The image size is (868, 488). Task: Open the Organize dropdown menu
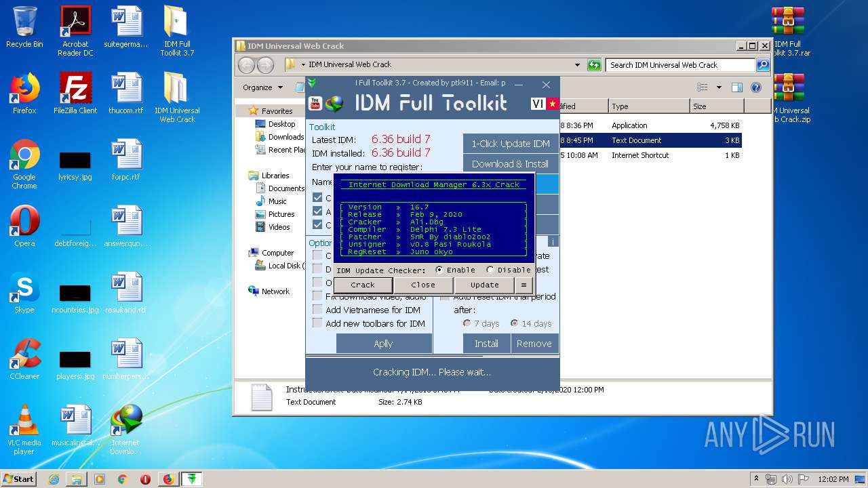[x=262, y=87]
